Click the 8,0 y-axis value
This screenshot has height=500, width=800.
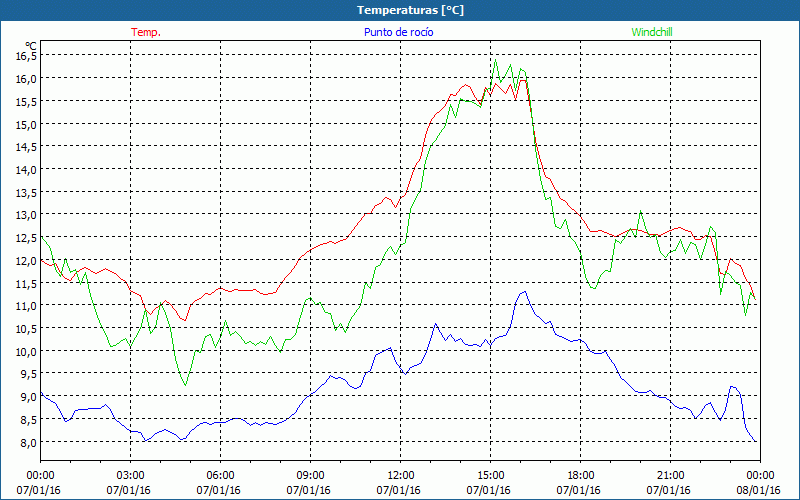click(x=29, y=442)
